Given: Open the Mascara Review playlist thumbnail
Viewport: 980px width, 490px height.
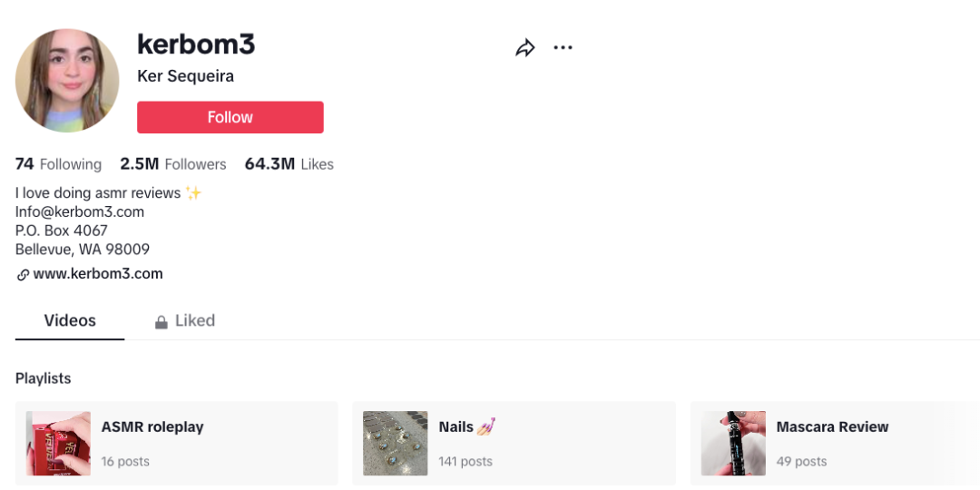Looking at the screenshot, I should coord(733,443).
